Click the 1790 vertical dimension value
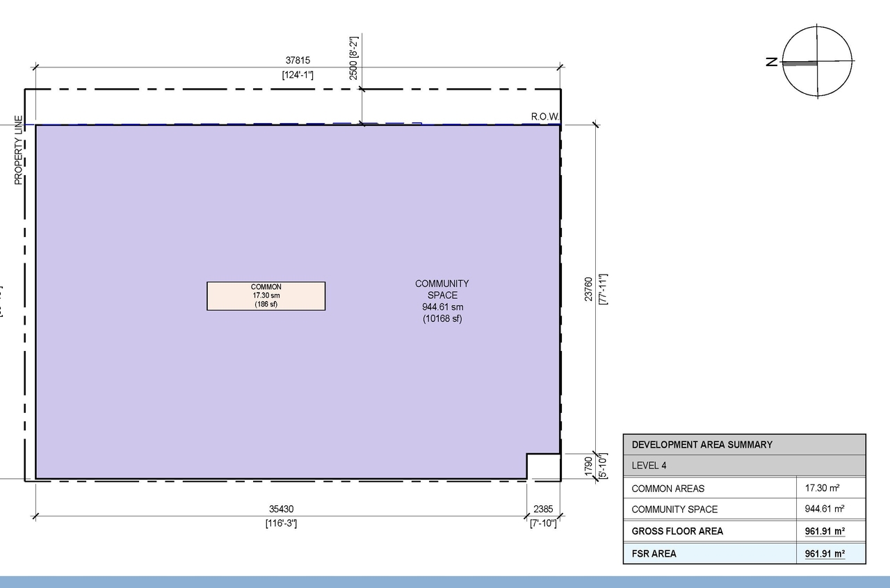 588,466
